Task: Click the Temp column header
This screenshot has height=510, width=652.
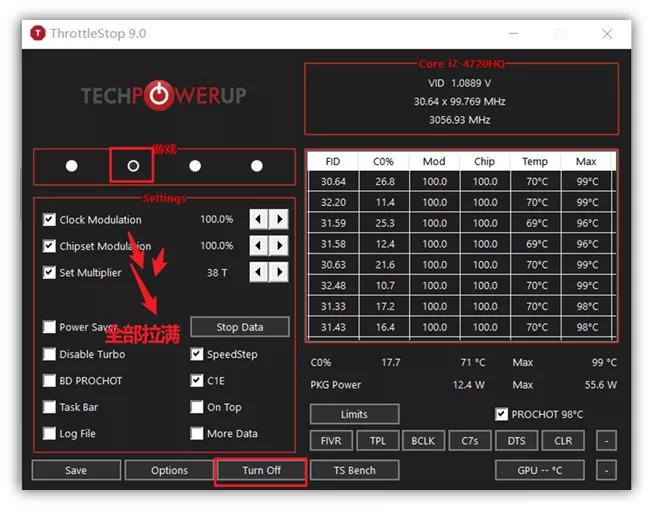Action: coord(535,161)
